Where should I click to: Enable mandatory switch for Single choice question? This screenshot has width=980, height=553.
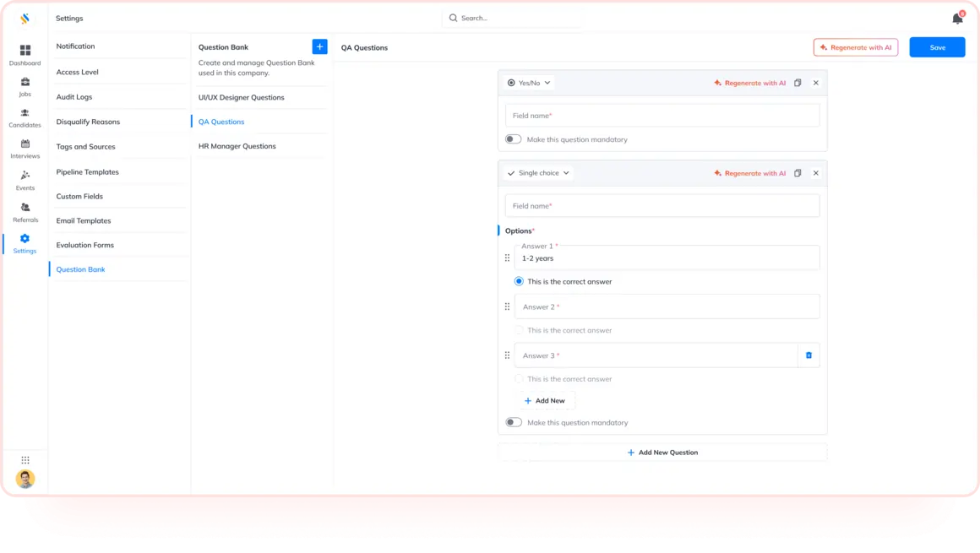pos(514,422)
